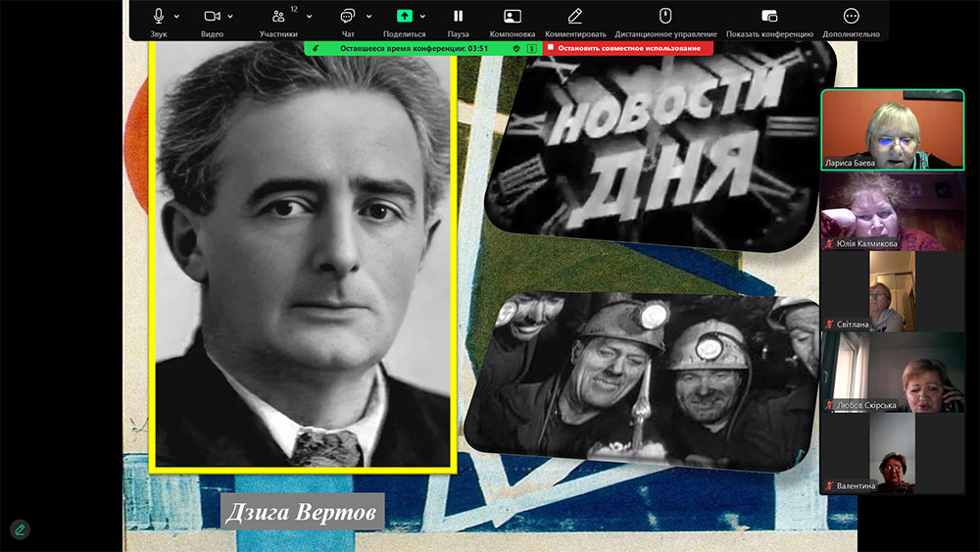Click the green remaining conference time bar

pyautogui.click(x=421, y=47)
